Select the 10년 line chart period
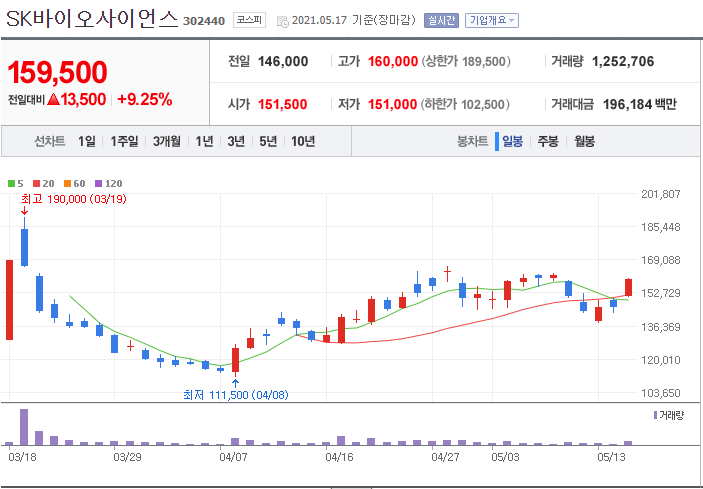 303,142
